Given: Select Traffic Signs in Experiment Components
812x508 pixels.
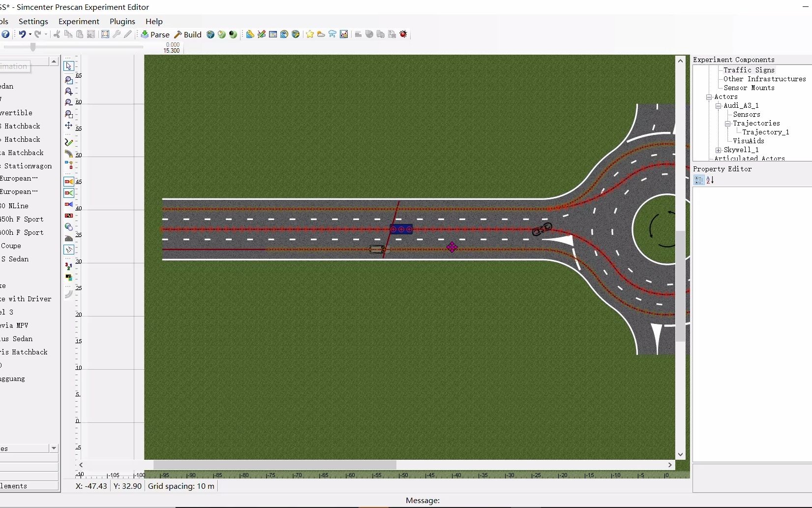Looking at the screenshot, I should tap(749, 70).
